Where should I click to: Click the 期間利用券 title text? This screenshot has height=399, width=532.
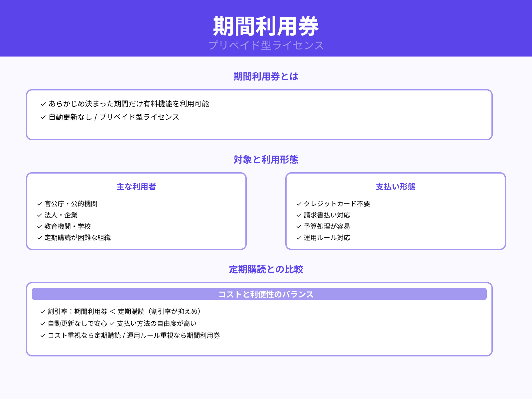tap(266, 24)
